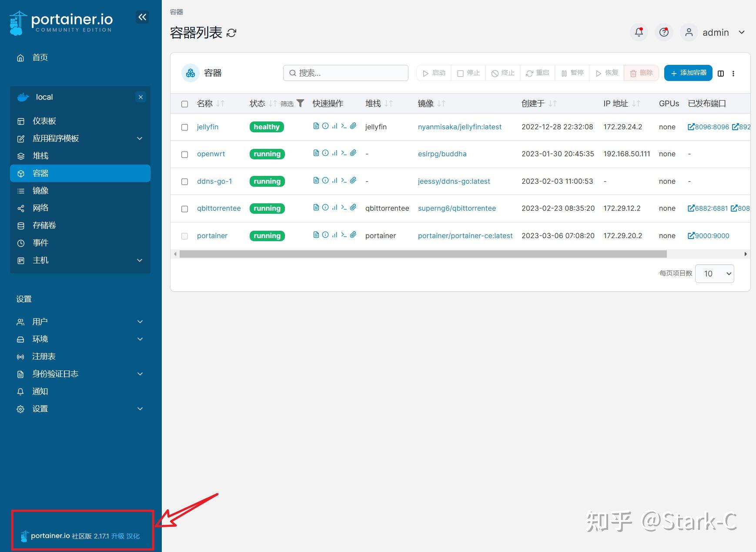
Task: View logs of the jellyfin container
Action: coord(316,126)
